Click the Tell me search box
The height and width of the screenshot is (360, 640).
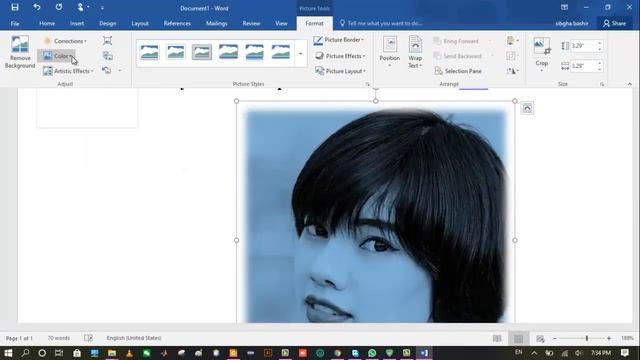point(381,24)
